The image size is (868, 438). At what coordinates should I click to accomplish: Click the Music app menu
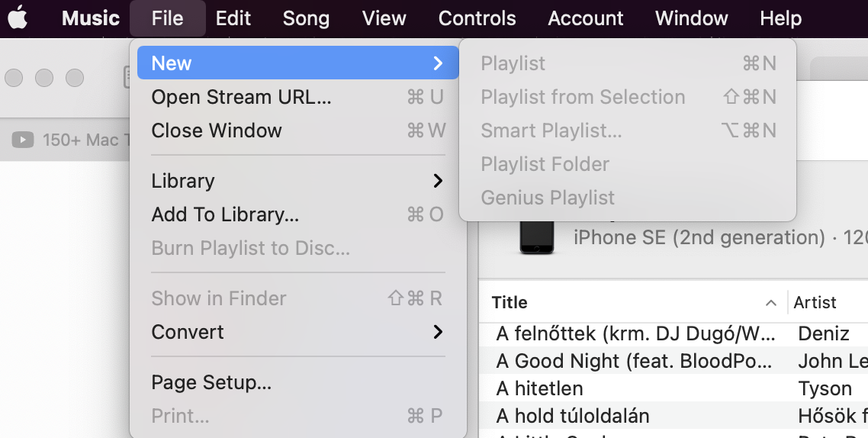click(x=91, y=18)
